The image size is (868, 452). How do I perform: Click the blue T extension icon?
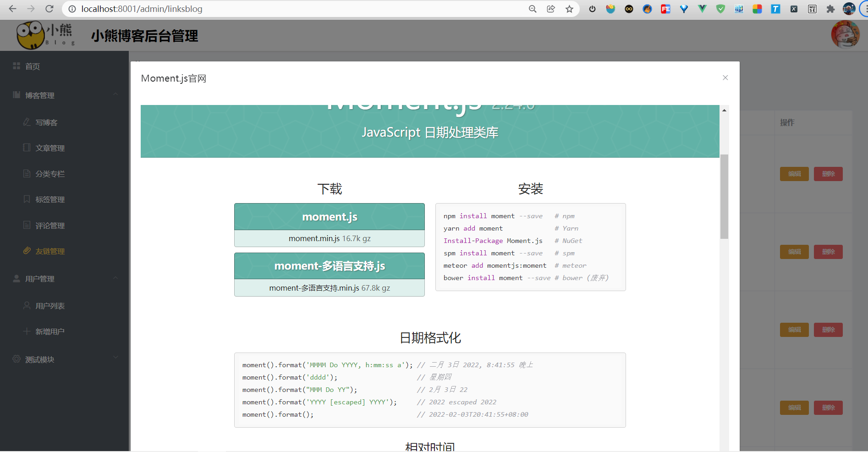(x=775, y=9)
